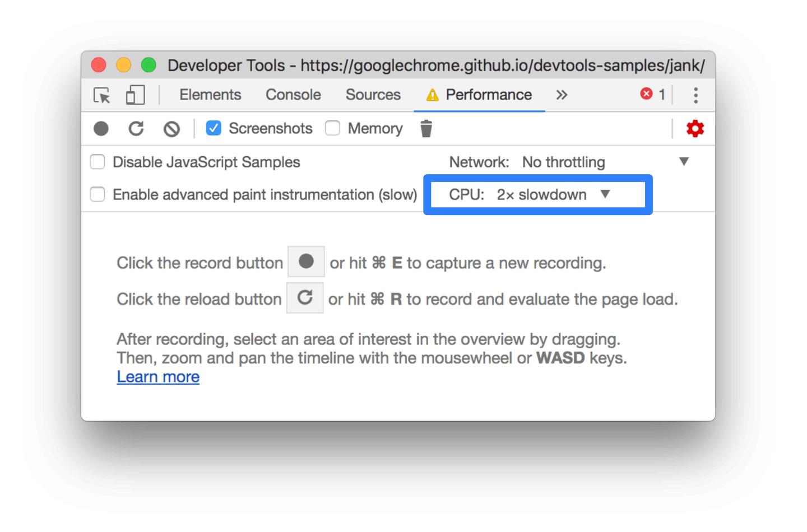Click the record button to start profiling
The width and height of the screenshot is (807, 532).
[x=101, y=128]
